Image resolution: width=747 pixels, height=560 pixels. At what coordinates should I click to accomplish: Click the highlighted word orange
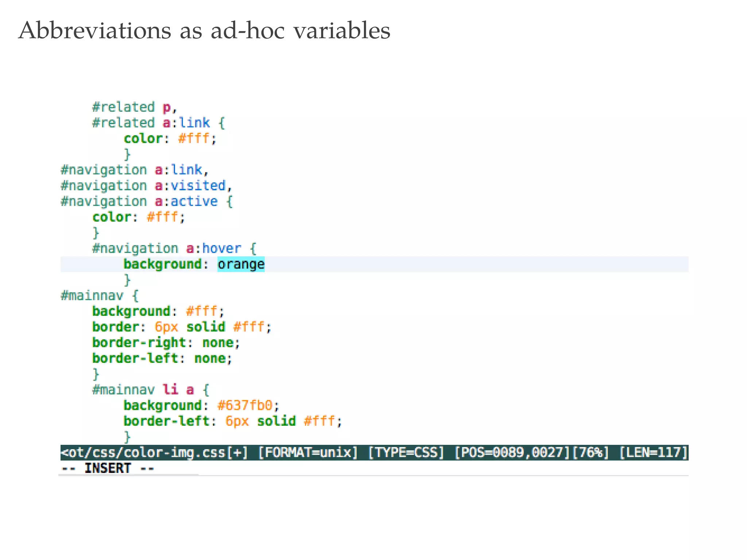point(241,264)
